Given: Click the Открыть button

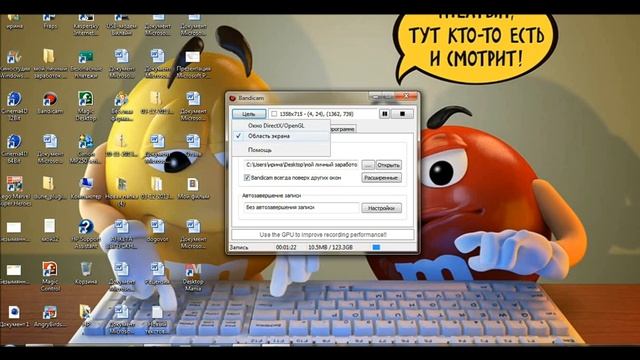Looking at the screenshot, I should (388, 165).
